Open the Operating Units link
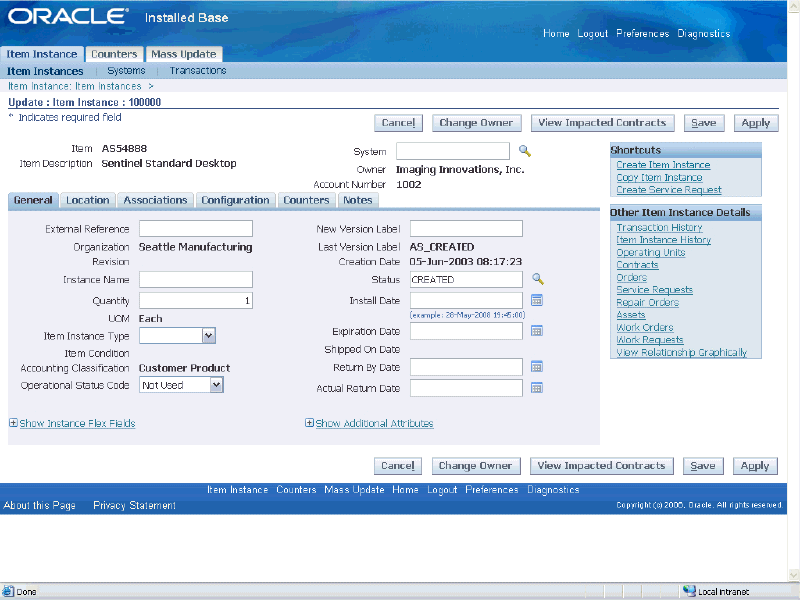Image resolution: width=800 pixels, height=600 pixels. pos(651,253)
